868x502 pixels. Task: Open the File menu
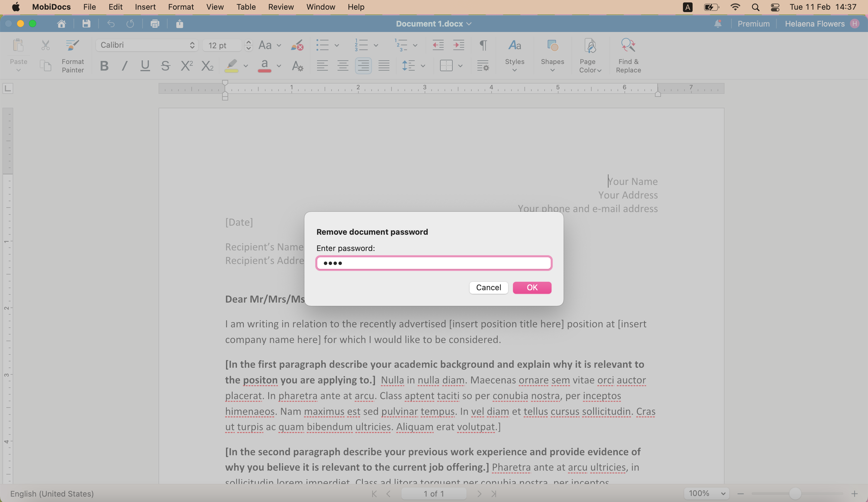(x=90, y=7)
